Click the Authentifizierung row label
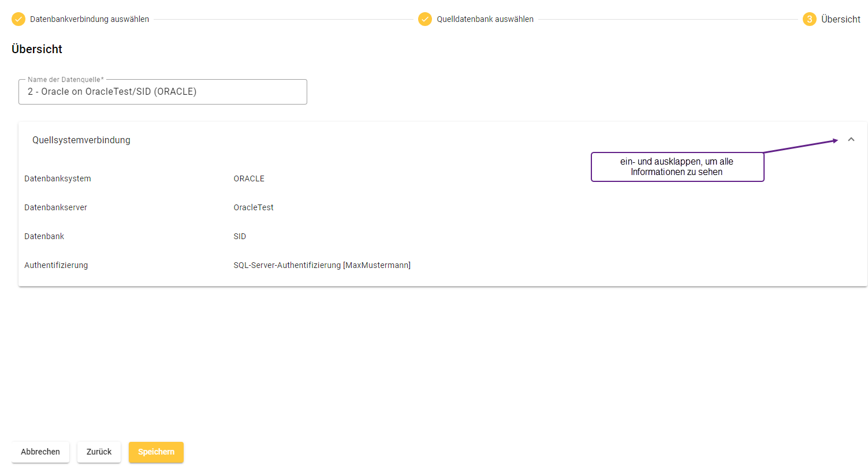868x469 pixels. [x=56, y=265]
